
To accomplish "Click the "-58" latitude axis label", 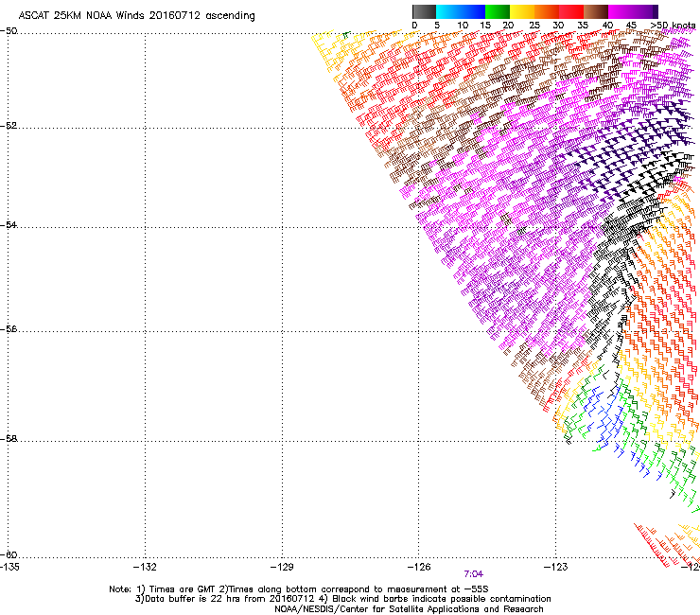I will click(x=9, y=439).
